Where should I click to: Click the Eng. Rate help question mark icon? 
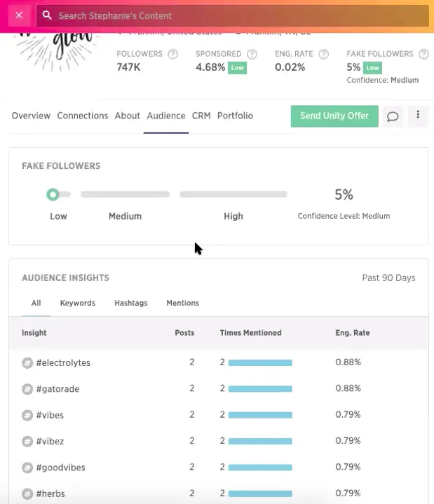(x=323, y=54)
